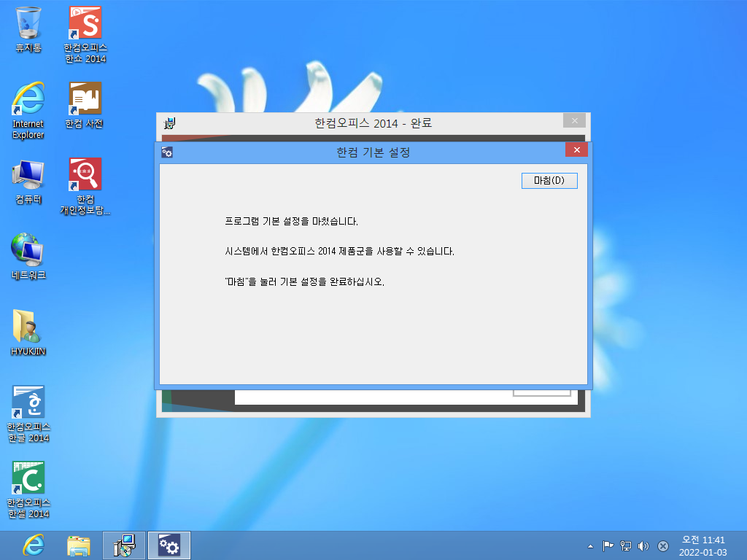Click the 마침(D) finish button
Image resolution: width=747 pixels, height=560 pixels.
[549, 181]
